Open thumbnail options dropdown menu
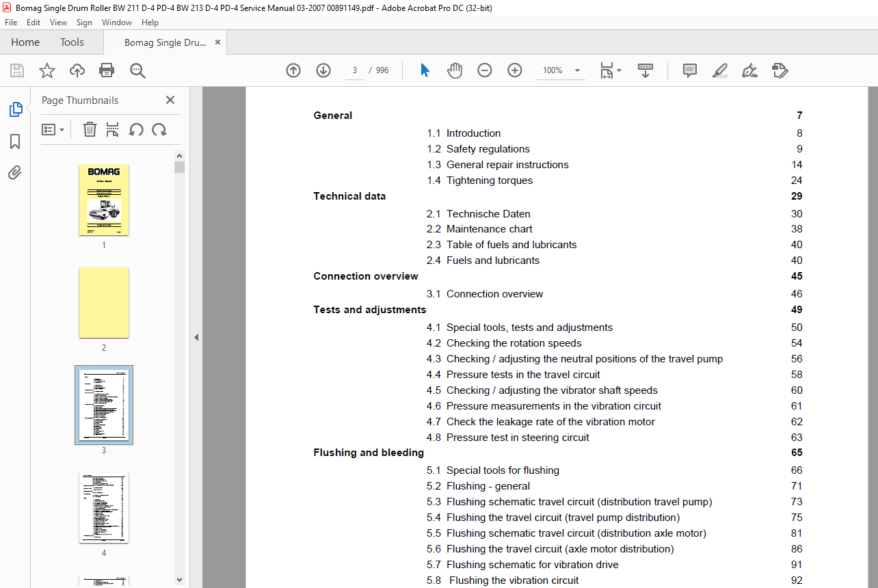This screenshot has height=588, width=878. (x=53, y=130)
